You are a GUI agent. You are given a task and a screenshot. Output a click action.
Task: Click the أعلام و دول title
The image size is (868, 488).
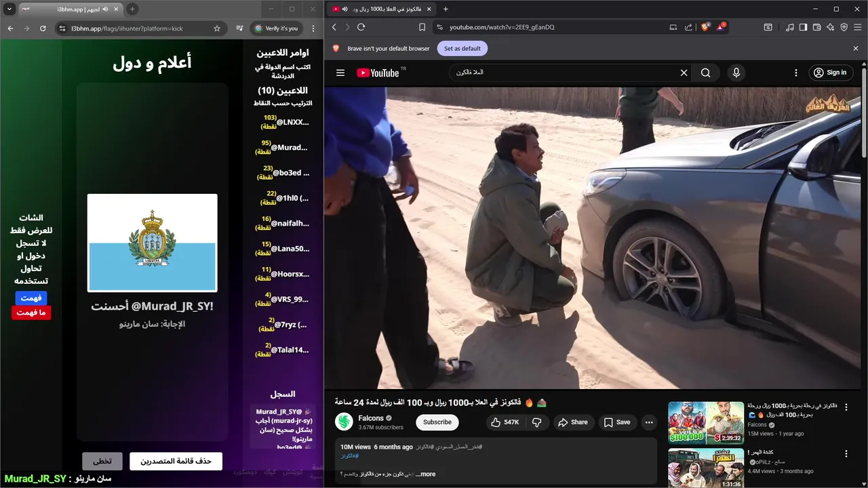point(152,63)
